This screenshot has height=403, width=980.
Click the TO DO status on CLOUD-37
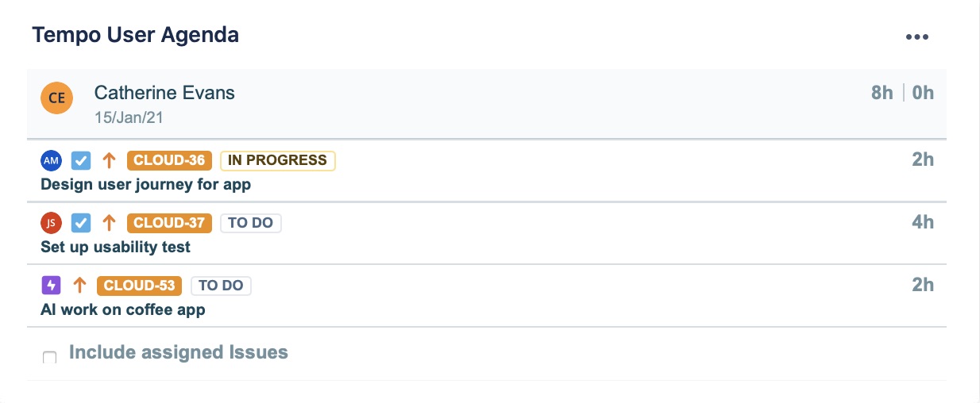click(x=250, y=223)
